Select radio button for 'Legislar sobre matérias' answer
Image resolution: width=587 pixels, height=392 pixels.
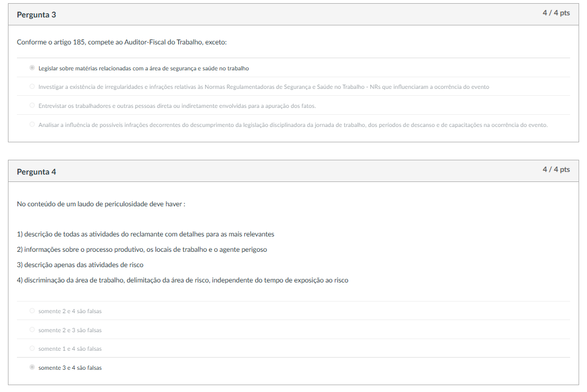tap(32, 68)
